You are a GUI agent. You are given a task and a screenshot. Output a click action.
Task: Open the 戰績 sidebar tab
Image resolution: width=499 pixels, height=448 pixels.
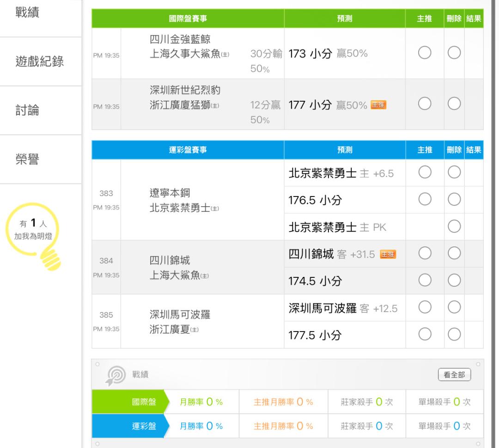41,12
